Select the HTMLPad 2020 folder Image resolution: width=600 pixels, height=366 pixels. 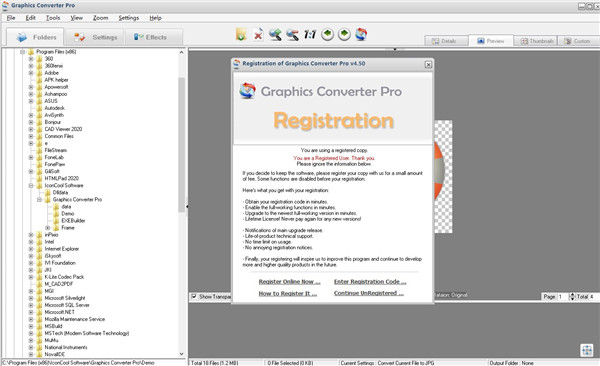coord(62,178)
